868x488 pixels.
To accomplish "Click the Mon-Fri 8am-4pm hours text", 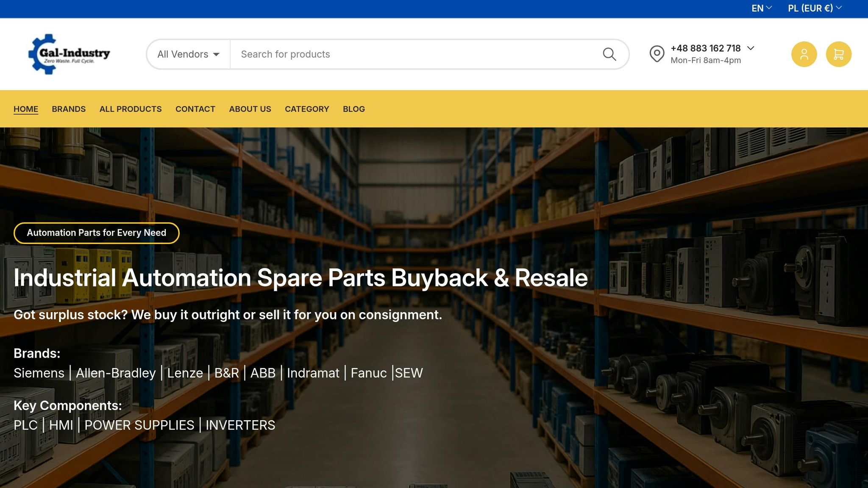I will 706,60.
